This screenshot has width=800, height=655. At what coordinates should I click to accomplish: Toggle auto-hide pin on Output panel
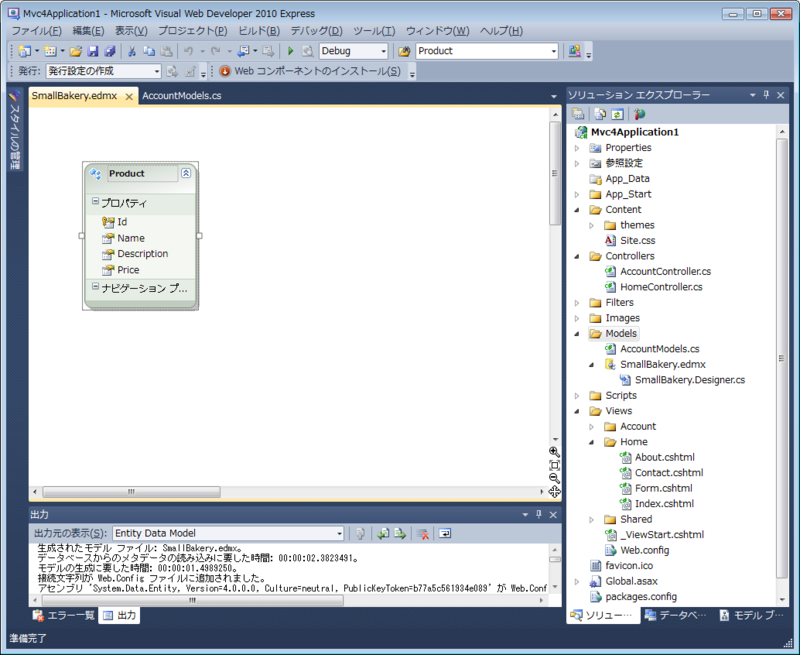pyautogui.click(x=539, y=515)
